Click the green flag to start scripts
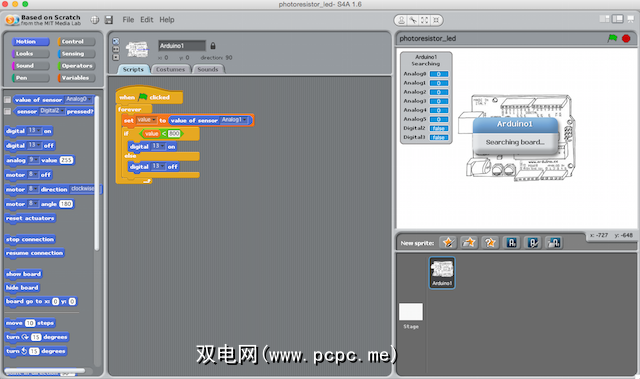 pyautogui.click(x=612, y=38)
